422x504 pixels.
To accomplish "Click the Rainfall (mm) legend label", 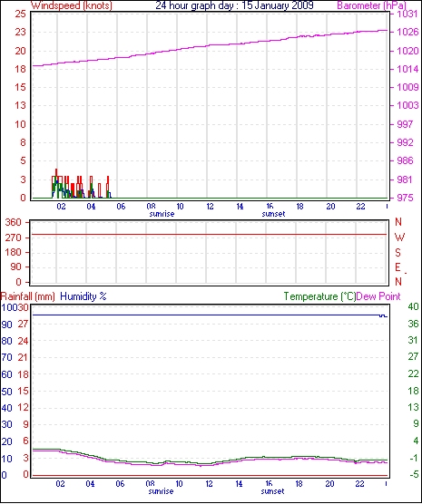I will pos(28,296).
